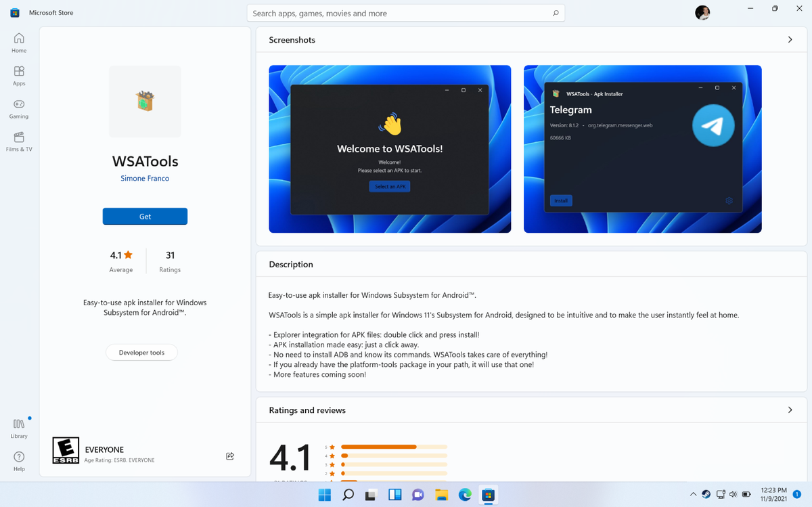
Task: Open the Home section in the Store sidebar
Action: [18, 41]
